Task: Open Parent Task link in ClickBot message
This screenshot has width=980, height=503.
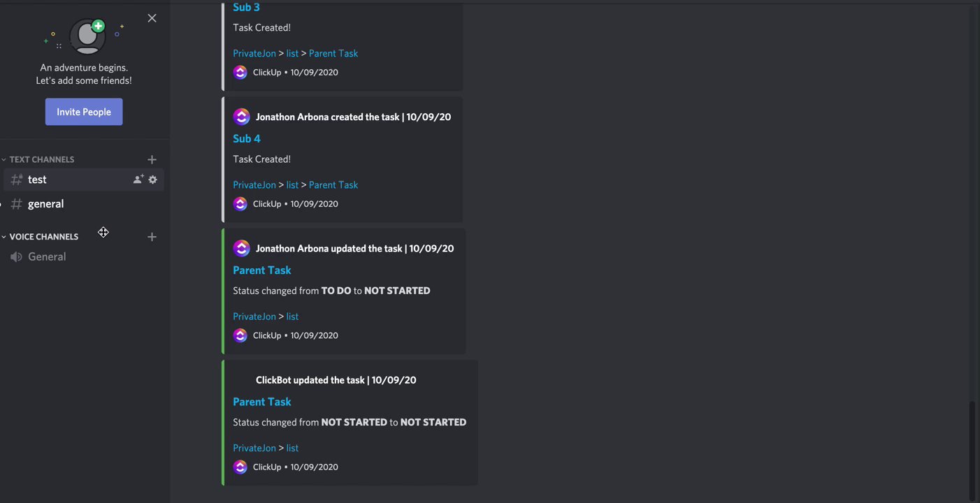Action: [x=262, y=402]
